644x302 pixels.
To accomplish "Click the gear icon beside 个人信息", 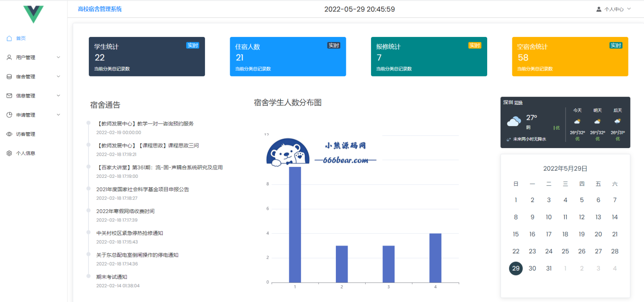I will [9, 153].
